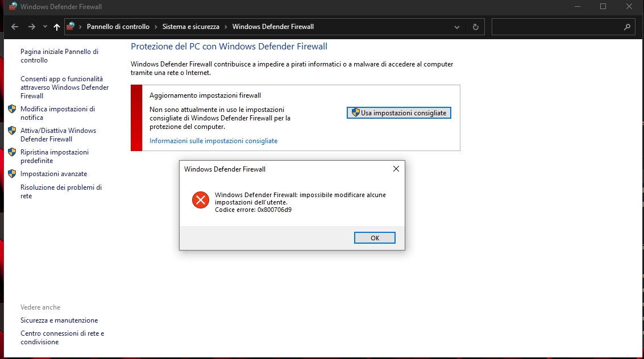Open 'Centro connessioni di rete e condivisione' link

coord(63,337)
